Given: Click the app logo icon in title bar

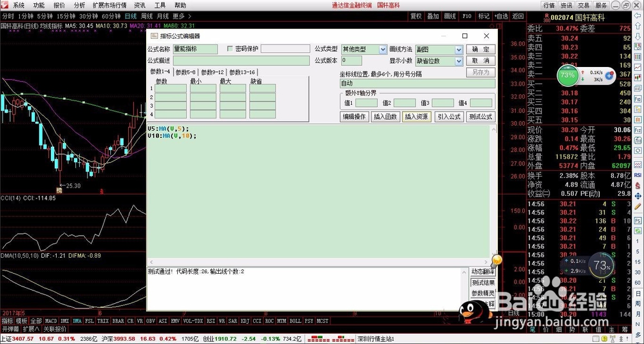Looking at the screenshot, I should point(5,5).
